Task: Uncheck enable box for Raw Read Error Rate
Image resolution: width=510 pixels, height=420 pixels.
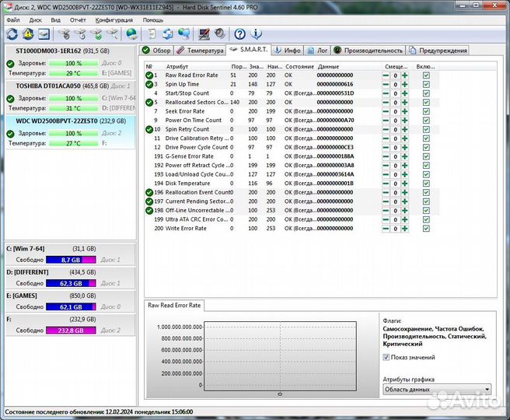Action: pos(425,75)
